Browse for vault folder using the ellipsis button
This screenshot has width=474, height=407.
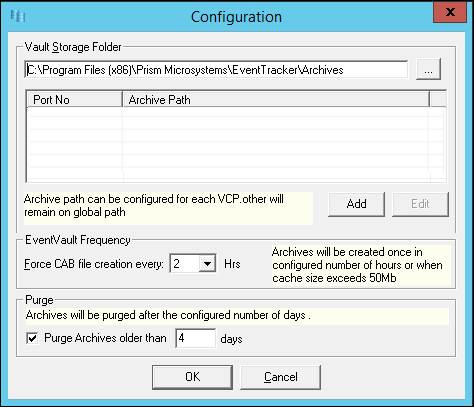pos(428,69)
